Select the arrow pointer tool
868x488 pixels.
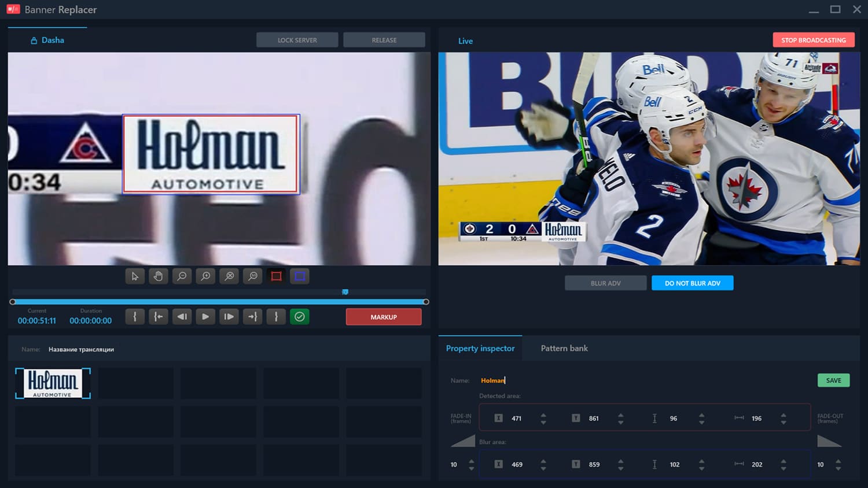point(135,276)
